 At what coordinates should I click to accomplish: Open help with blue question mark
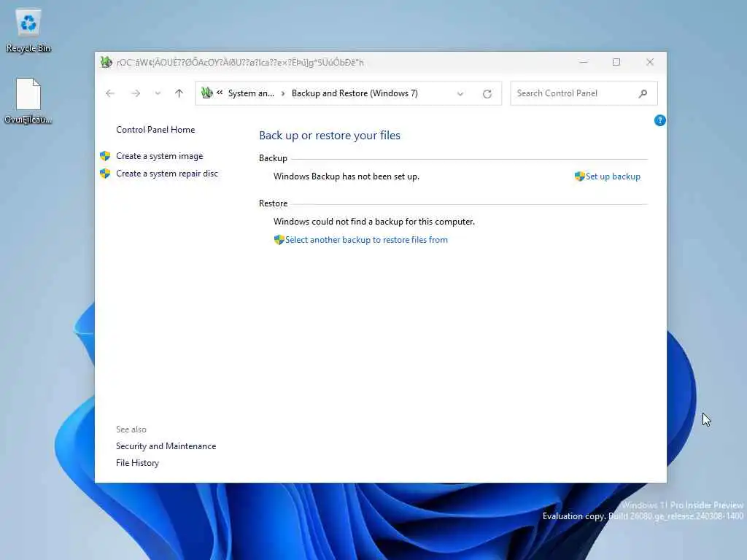[x=659, y=120]
